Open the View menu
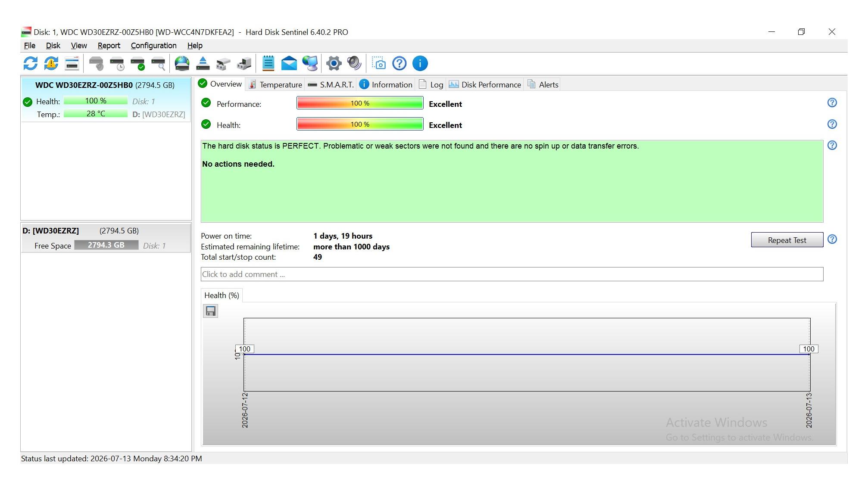 [79, 46]
